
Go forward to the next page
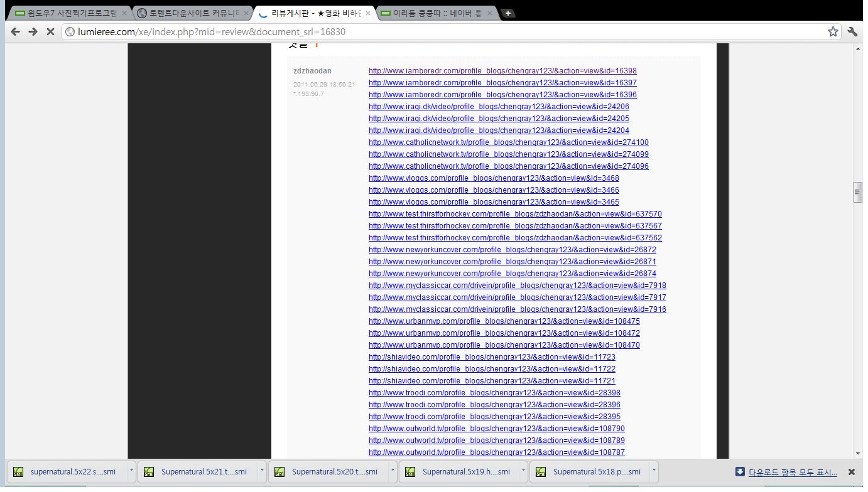coord(33,31)
